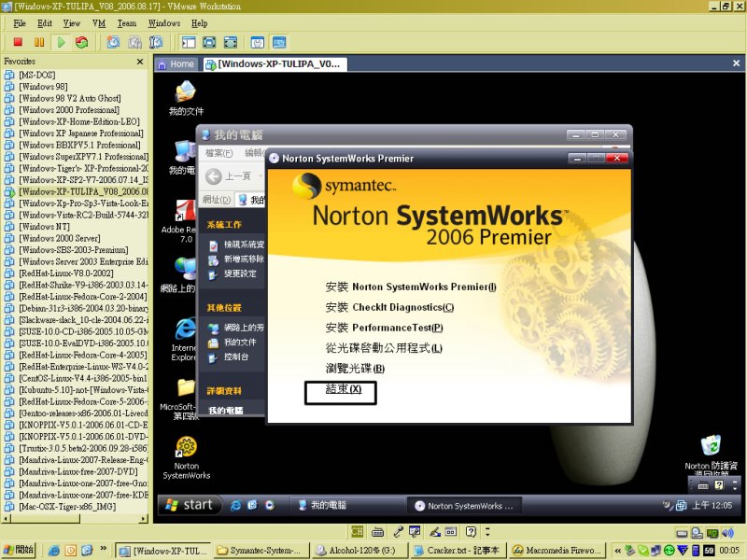Click the console view toolbar icon
The height and width of the screenshot is (560, 747).
click(x=279, y=42)
